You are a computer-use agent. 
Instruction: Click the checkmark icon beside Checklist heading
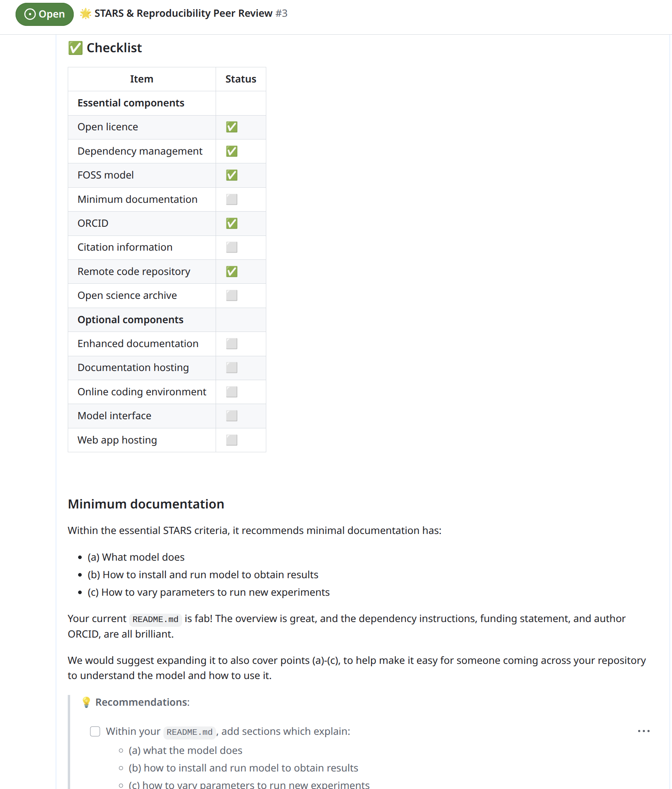pos(75,48)
